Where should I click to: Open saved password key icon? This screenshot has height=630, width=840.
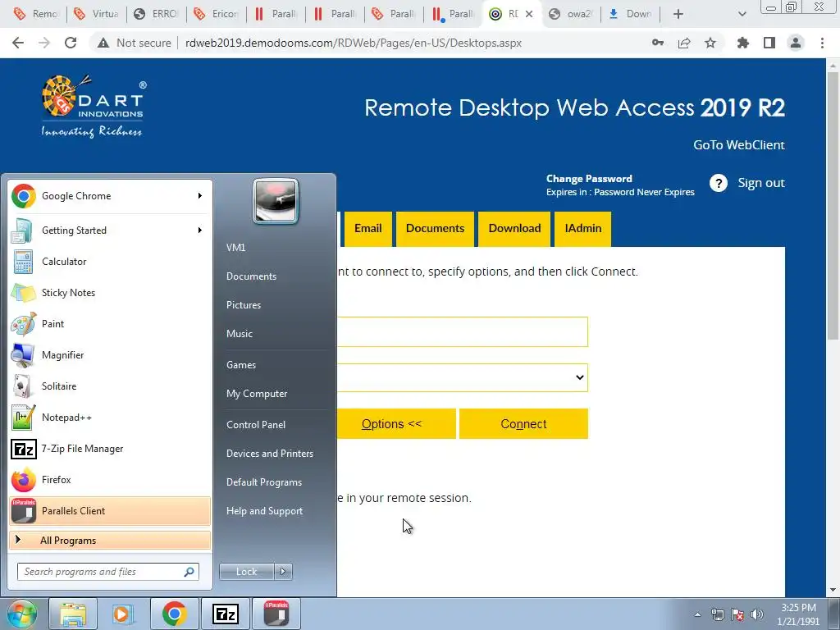[658, 43]
